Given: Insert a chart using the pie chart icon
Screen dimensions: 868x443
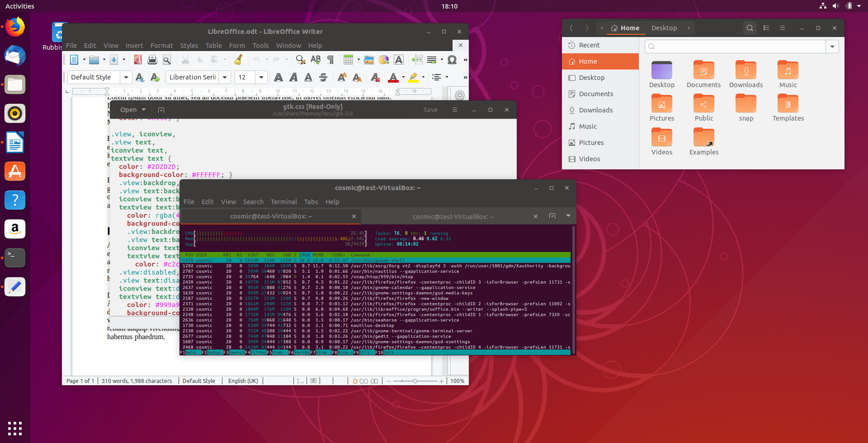Looking at the screenshot, I should click(383, 60).
